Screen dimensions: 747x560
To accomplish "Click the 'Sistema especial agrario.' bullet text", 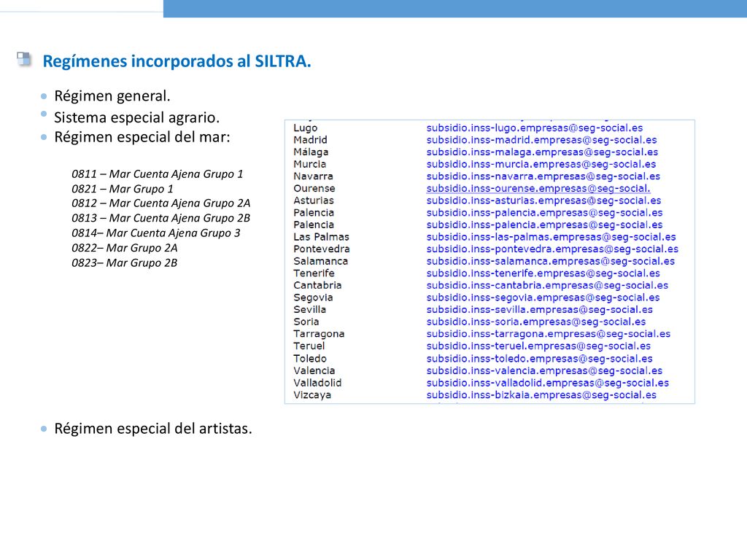I will pos(136,117).
